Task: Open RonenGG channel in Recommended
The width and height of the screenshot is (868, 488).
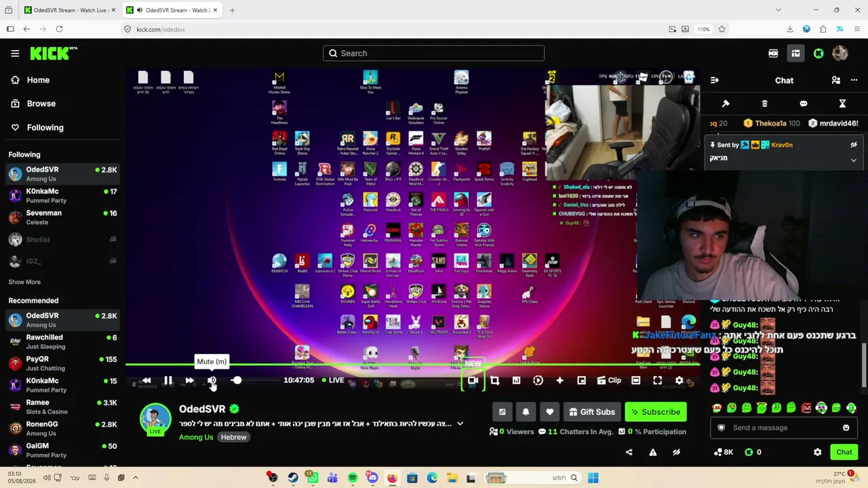Action: [x=63, y=428]
